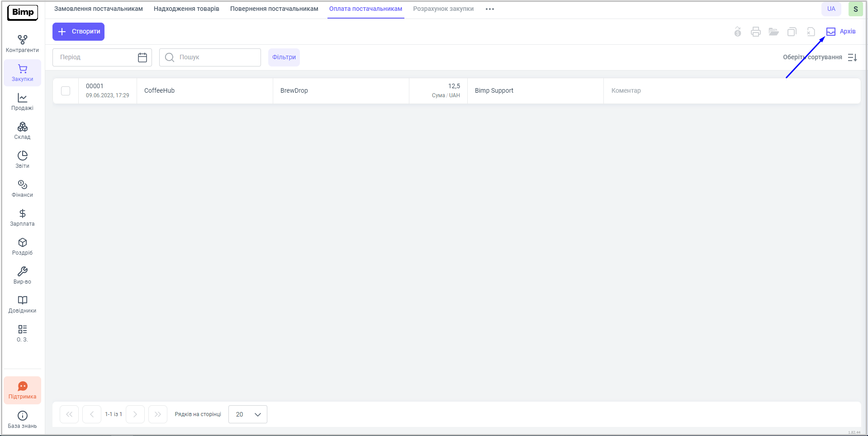Viewport: 868px width, 436px height.
Task: Open the Фінанси section
Action: click(x=22, y=189)
